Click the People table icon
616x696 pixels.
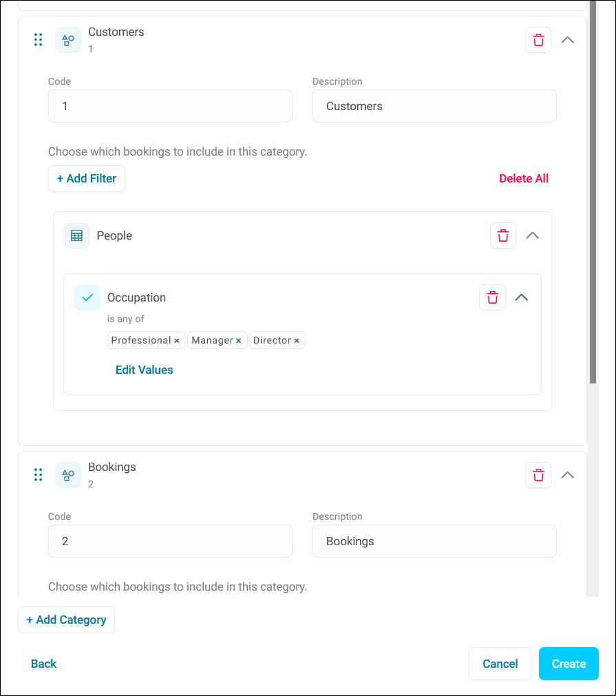click(x=76, y=235)
